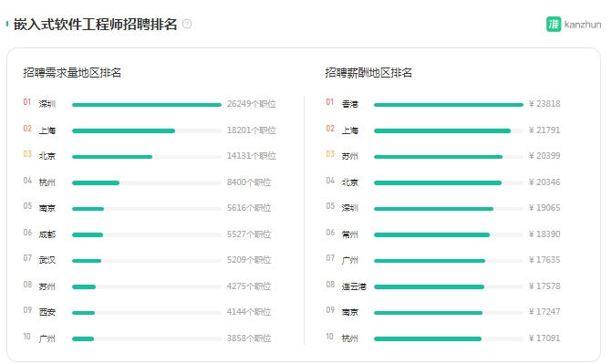This screenshot has height=364, width=612.
Task: Click 广州 entry in salary ranking
Action: [349, 260]
